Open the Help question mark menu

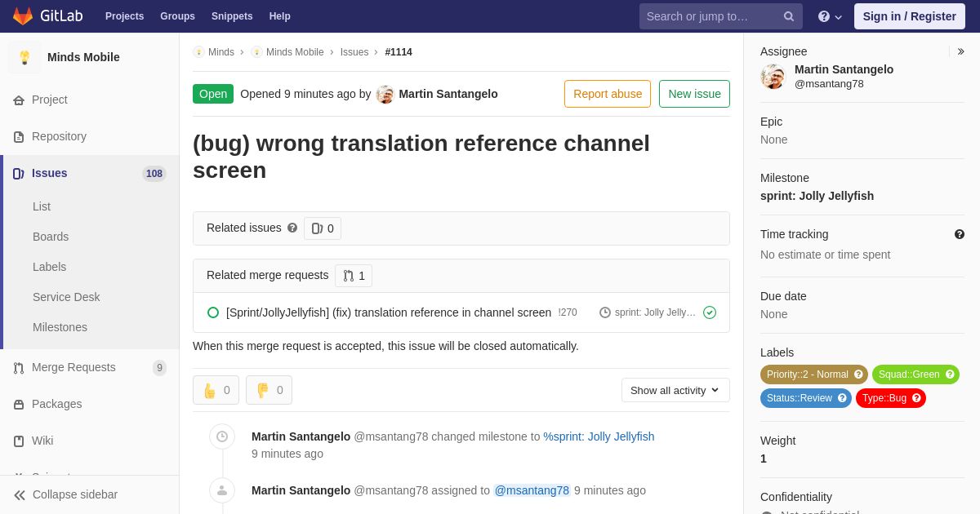(x=830, y=16)
